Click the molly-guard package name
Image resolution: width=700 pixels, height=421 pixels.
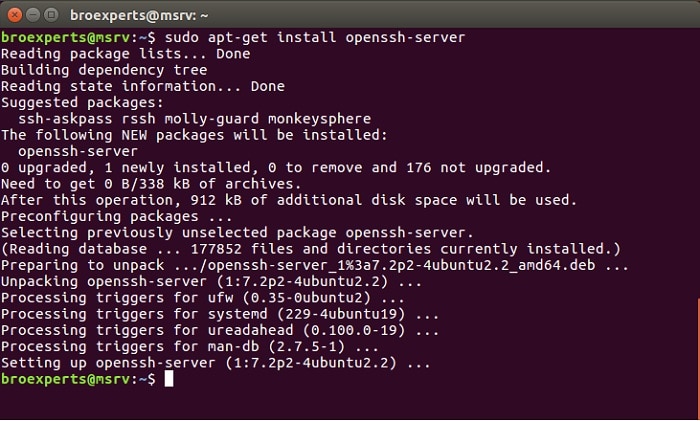pyautogui.click(x=209, y=119)
